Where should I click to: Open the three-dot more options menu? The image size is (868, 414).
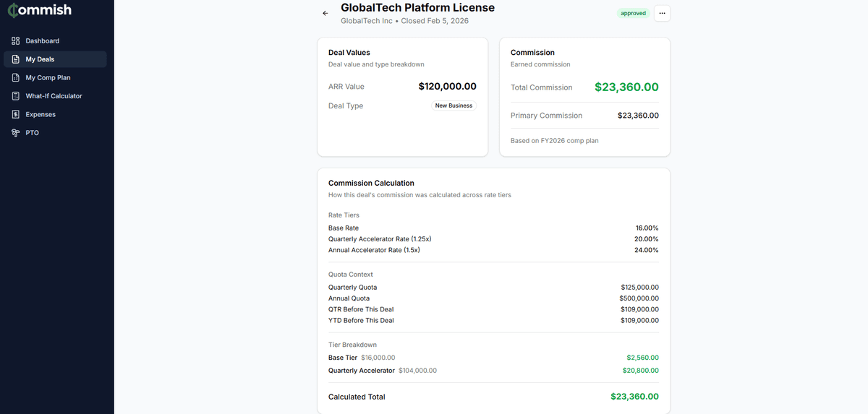click(x=662, y=13)
